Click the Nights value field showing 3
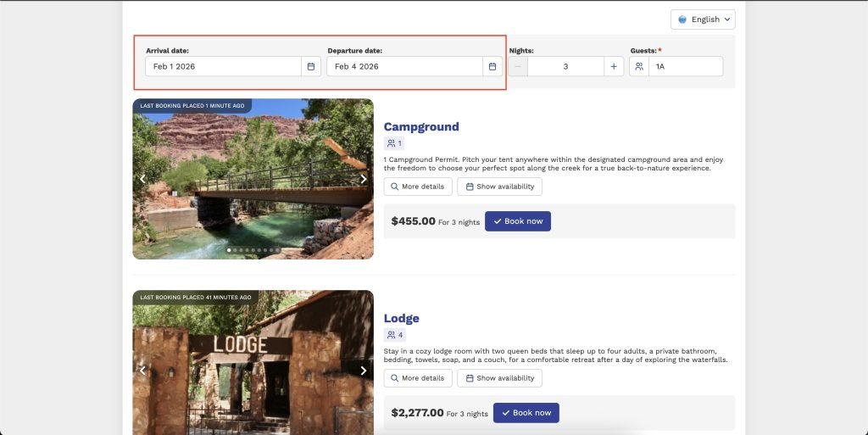 [565, 66]
